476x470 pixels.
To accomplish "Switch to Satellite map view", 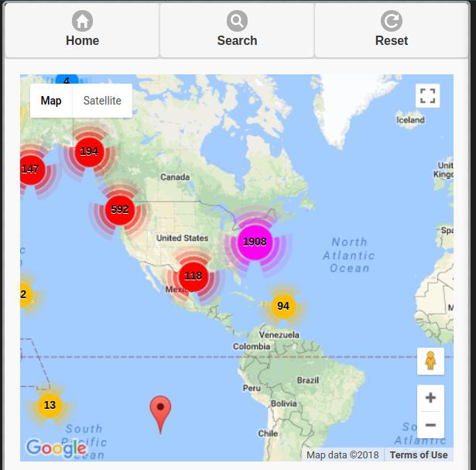I will point(102,101).
